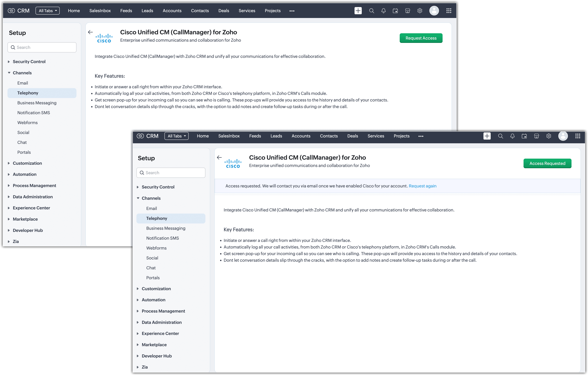The image size is (588, 375).
Task: Click marketplace store icon in bottom window
Action: 536,136
